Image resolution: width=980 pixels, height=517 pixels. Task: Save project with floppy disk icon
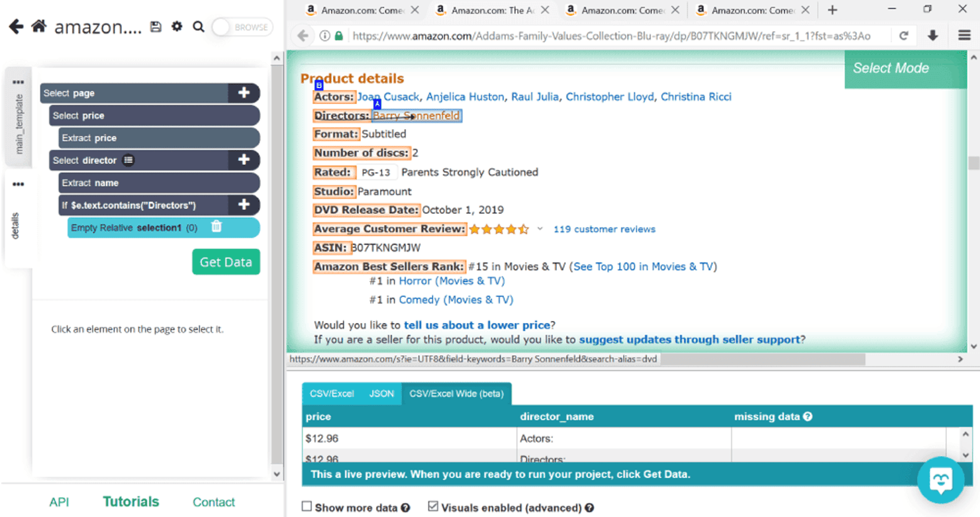pyautogui.click(x=156, y=27)
